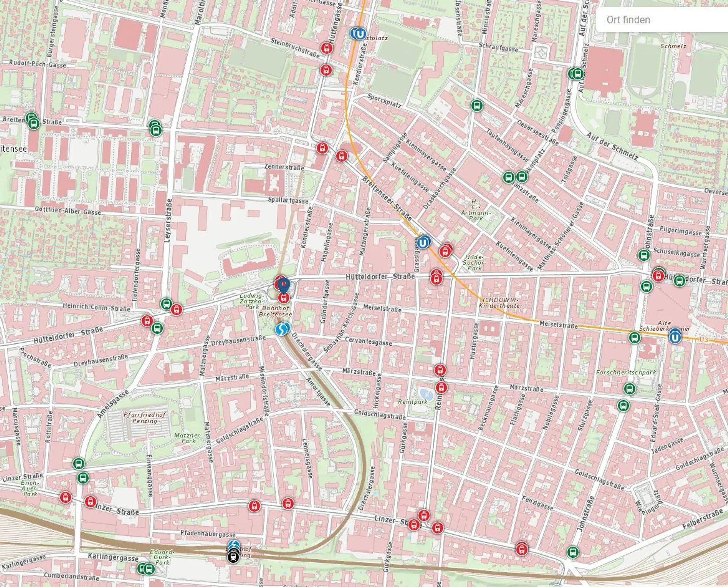Open the U-Bahn station icon by Alte Schieberkammer
The image size is (728, 587).
(x=675, y=337)
